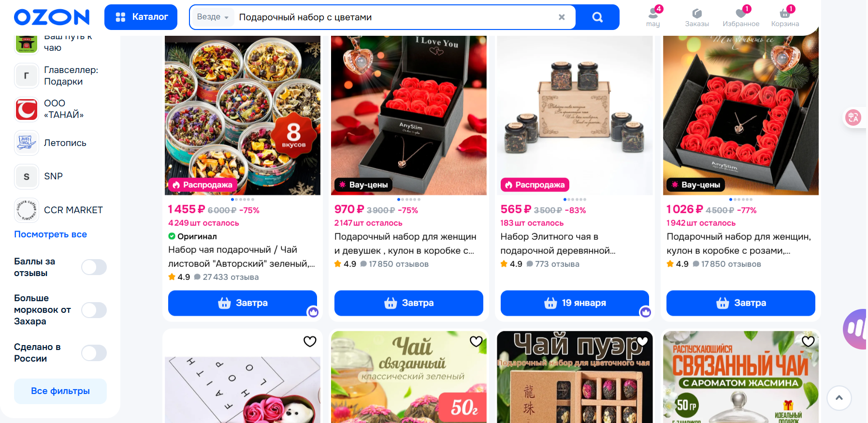Clear the search field with X icon
Viewport: 868px width, 423px height.
(x=562, y=17)
